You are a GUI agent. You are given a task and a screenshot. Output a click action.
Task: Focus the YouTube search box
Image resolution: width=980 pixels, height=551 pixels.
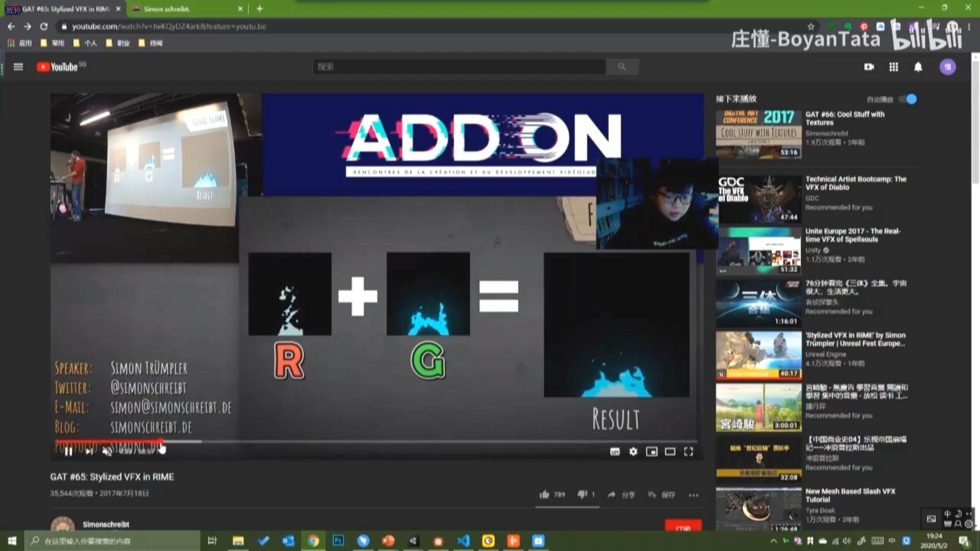pos(459,67)
